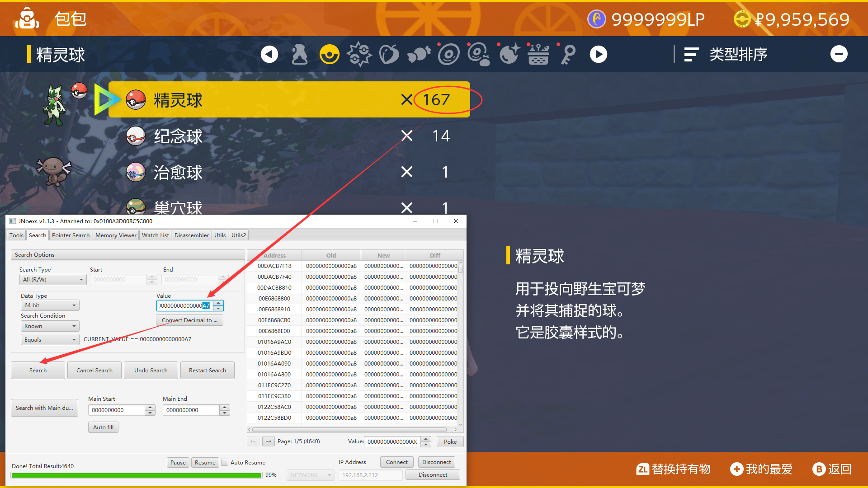
Task: Click the 纪念球 Premier Ball icon
Action: click(136, 136)
